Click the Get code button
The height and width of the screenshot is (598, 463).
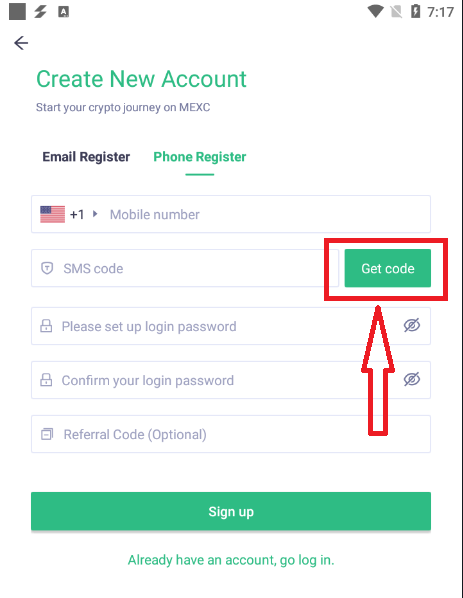click(388, 268)
